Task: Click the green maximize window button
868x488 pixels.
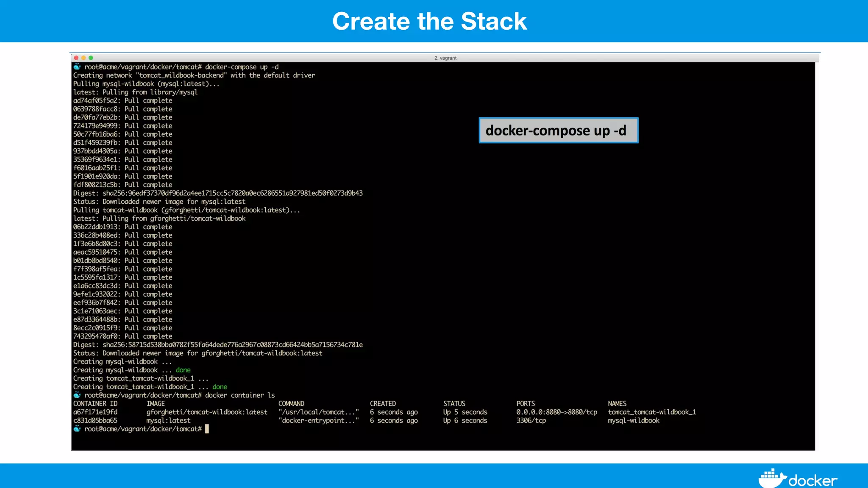Action: pyautogui.click(x=91, y=58)
